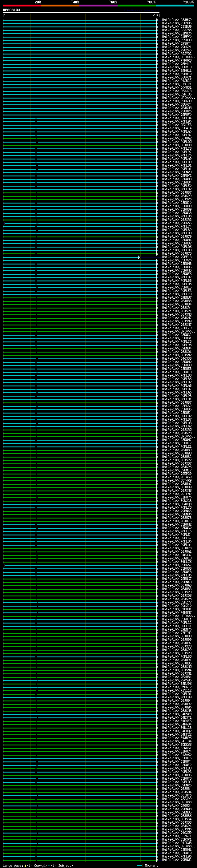Open hit UniRef100_C1EFV0

[177, 37]
